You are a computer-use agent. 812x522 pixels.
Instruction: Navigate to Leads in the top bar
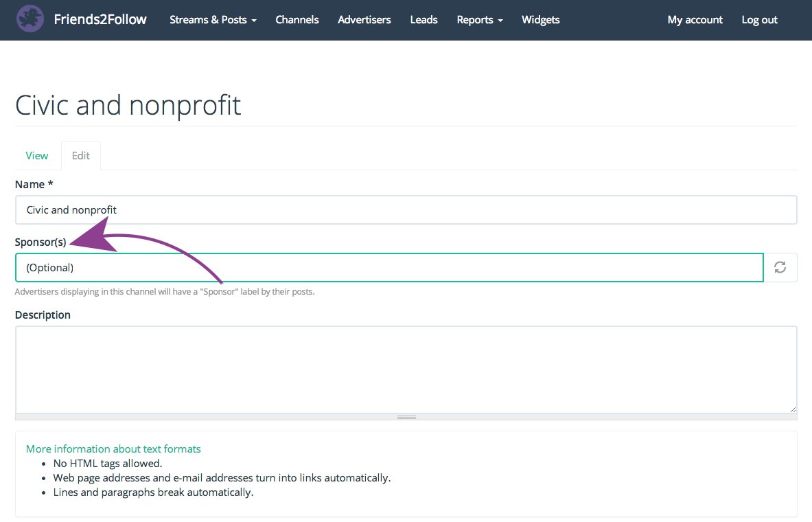click(x=424, y=20)
